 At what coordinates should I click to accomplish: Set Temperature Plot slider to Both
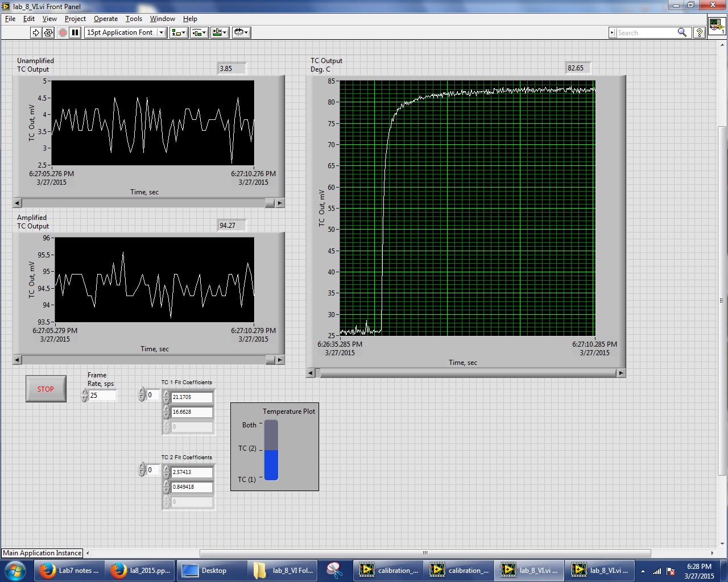coord(271,424)
